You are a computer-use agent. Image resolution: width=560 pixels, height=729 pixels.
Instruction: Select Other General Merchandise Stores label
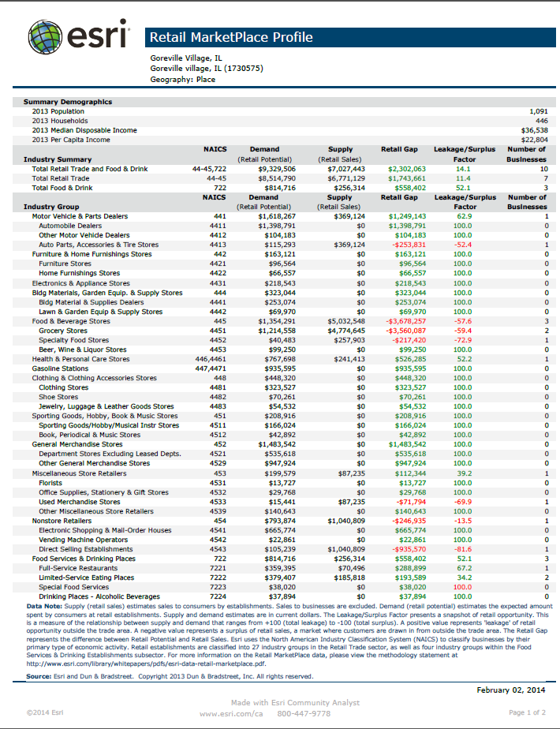[x=95, y=464]
